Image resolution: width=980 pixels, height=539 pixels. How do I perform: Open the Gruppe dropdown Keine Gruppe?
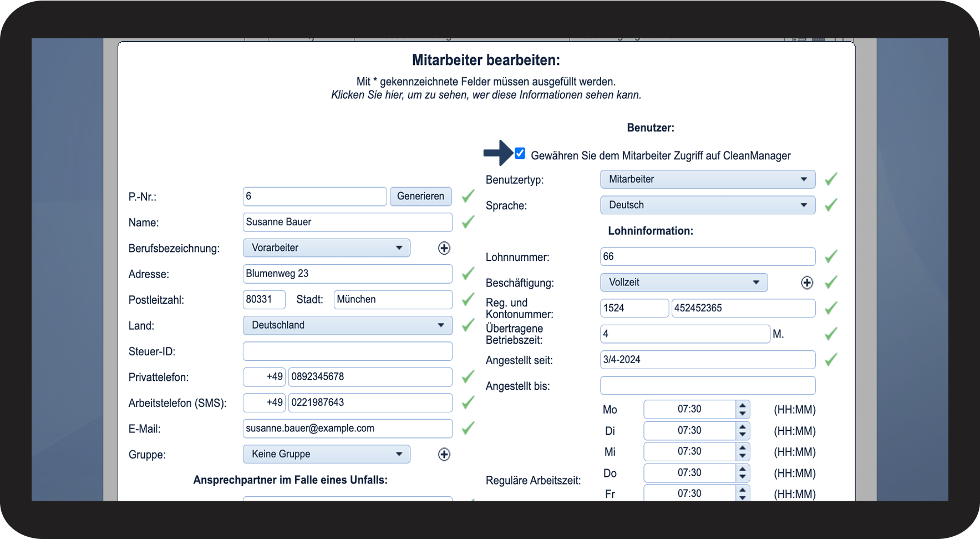click(x=327, y=454)
